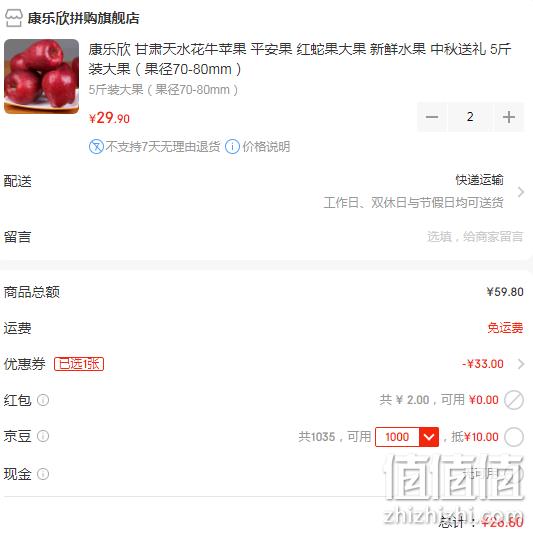Viewport: 533px width, 533px height.
Task: Open the 现金 info icon
Action: [x=43, y=474]
